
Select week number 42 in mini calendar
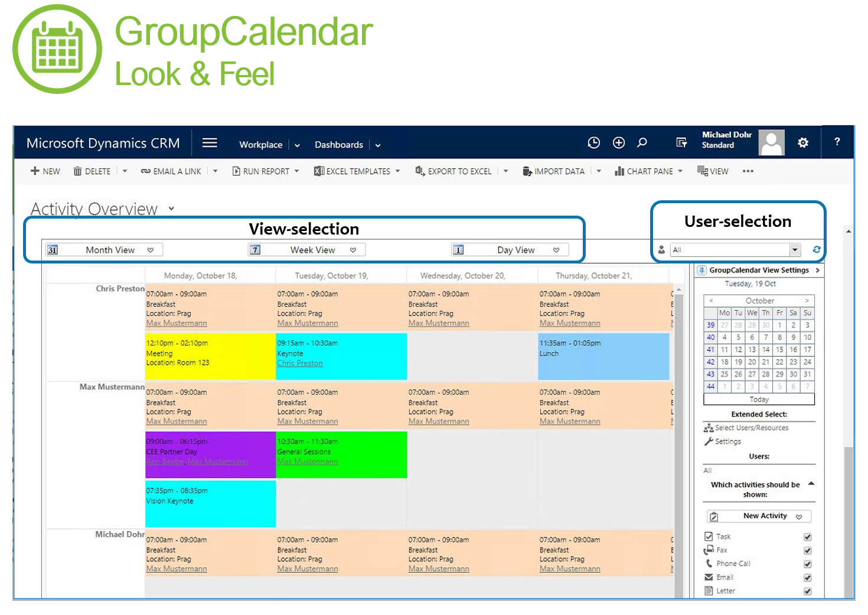point(710,362)
